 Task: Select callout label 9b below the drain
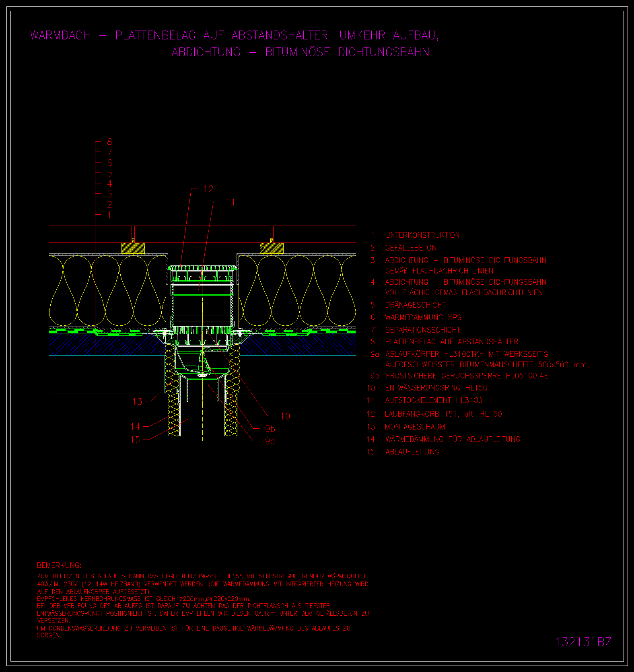coord(270,429)
